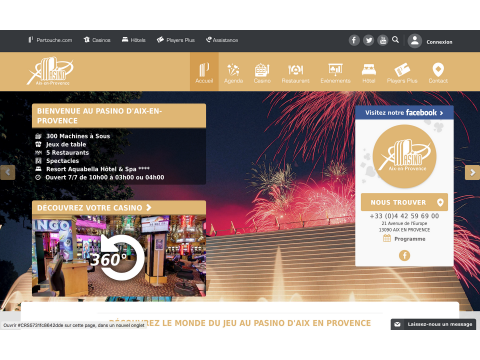The image size is (480, 360).
Task: Click the round Facebook icon in sidebar card
Action: [404, 256]
